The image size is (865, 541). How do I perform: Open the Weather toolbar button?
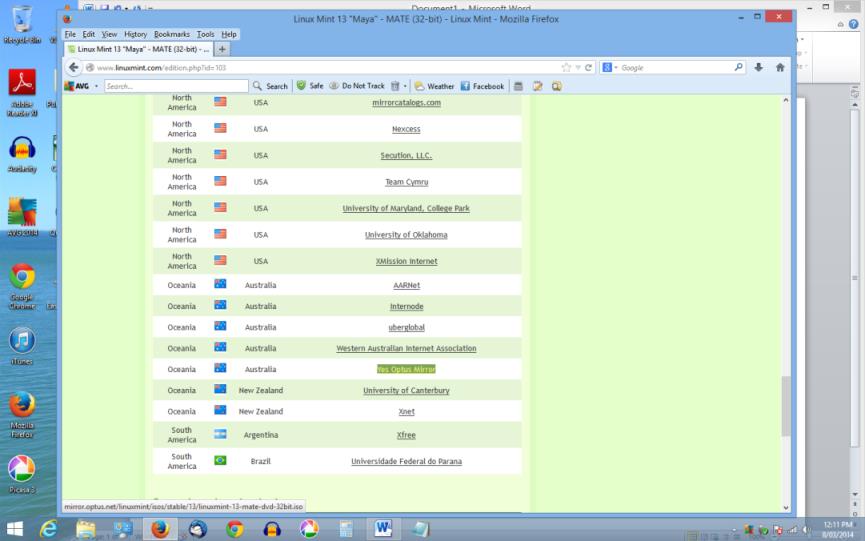pos(434,86)
